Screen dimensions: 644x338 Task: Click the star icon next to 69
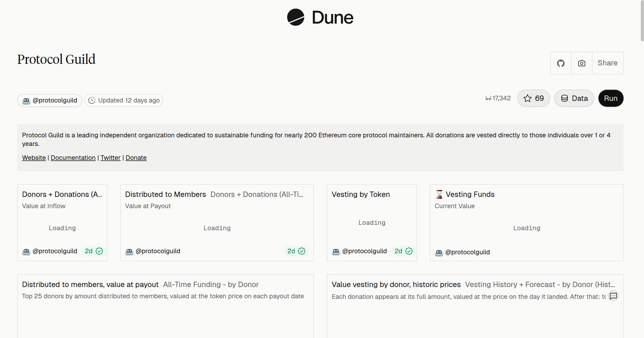coord(527,98)
